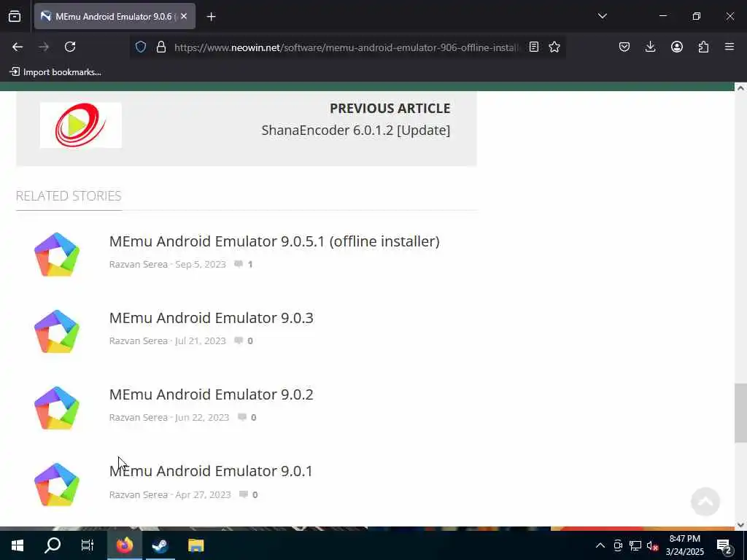Open MEmu Android Emulator 9.0.2 story
Screen dimensions: 747x560
pyautogui.click(x=211, y=394)
